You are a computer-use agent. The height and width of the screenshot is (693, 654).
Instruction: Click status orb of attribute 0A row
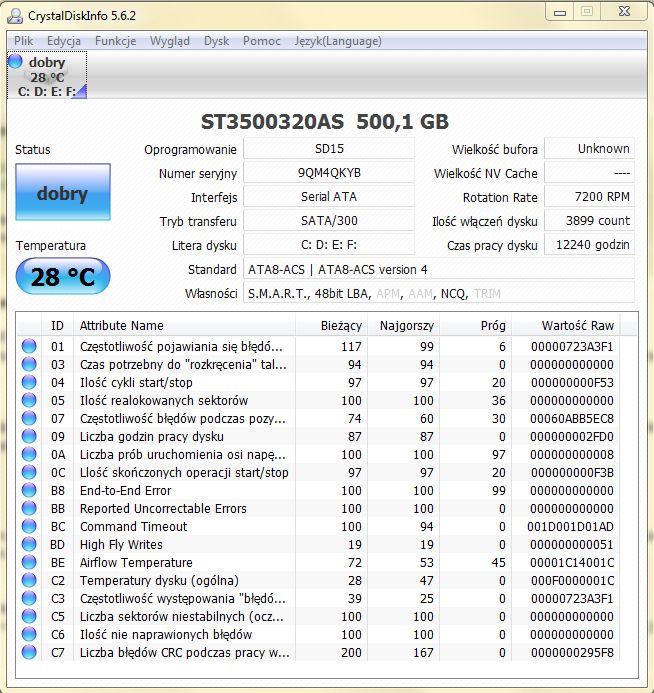click(29, 454)
